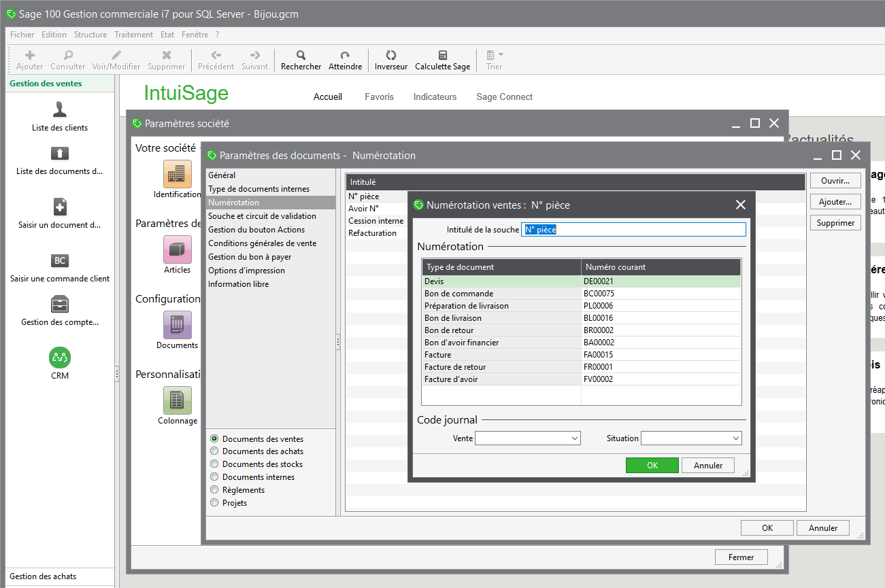This screenshot has height=588, width=885.
Task: Click Annuler in Paramètres des documents window
Action: 823,528
